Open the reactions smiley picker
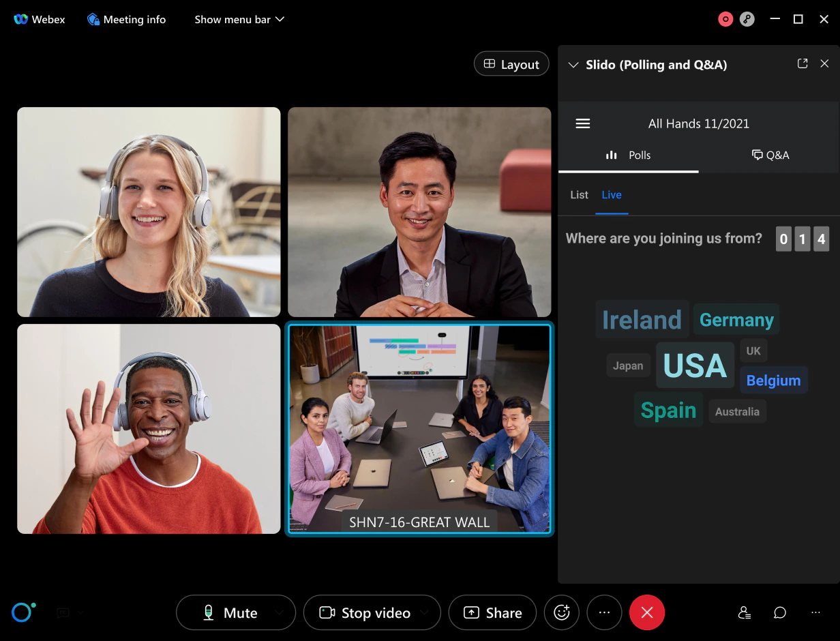The height and width of the screenshot is (641, 840). 561,612
